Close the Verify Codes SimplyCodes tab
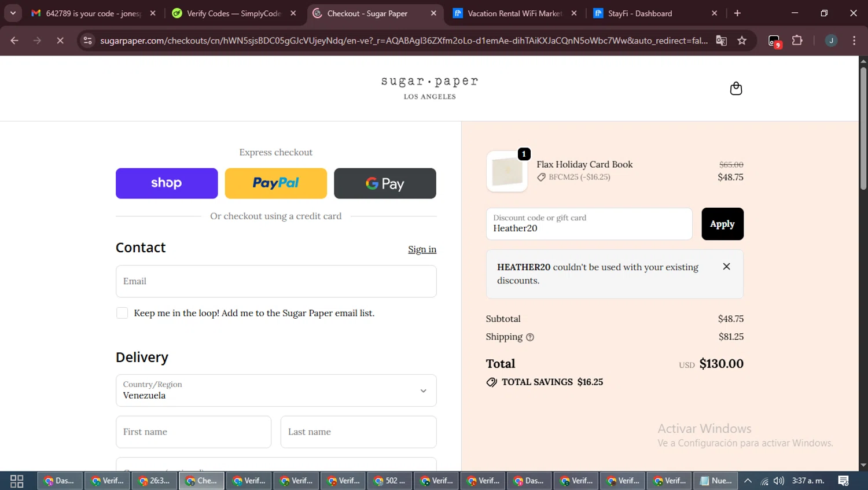Image resolution: width=868 pixels, height=490 pixels. coord(293,13)
